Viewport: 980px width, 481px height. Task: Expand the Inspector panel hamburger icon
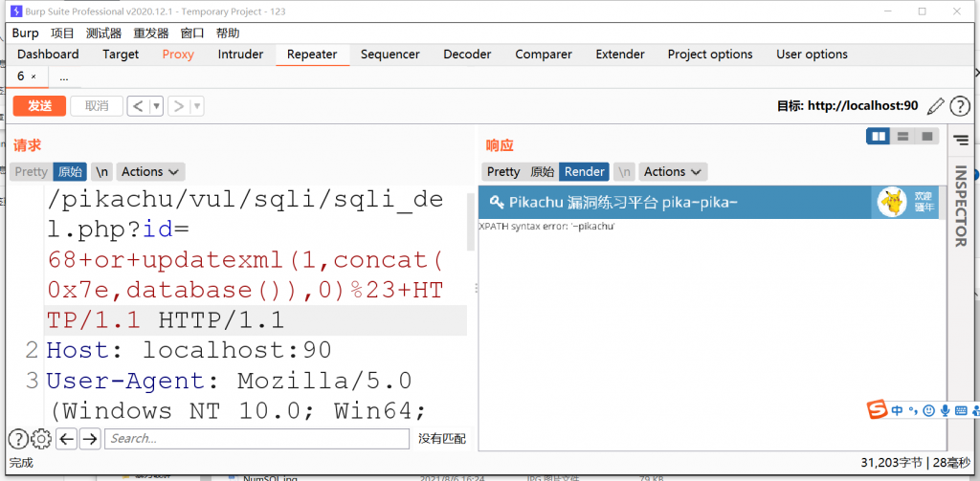962,141
